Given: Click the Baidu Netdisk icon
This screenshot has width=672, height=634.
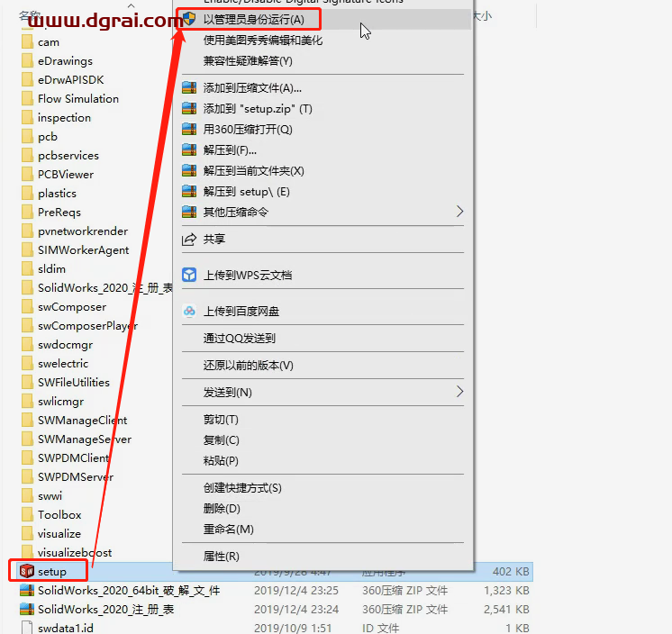Looking at the screenshot, I should (x=189, y=311).
